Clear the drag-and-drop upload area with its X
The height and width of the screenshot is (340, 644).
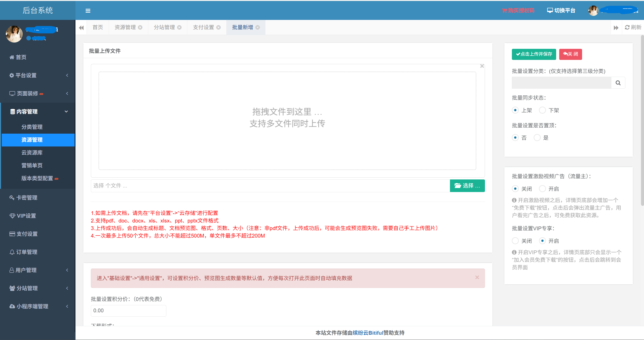pos(482,66)
